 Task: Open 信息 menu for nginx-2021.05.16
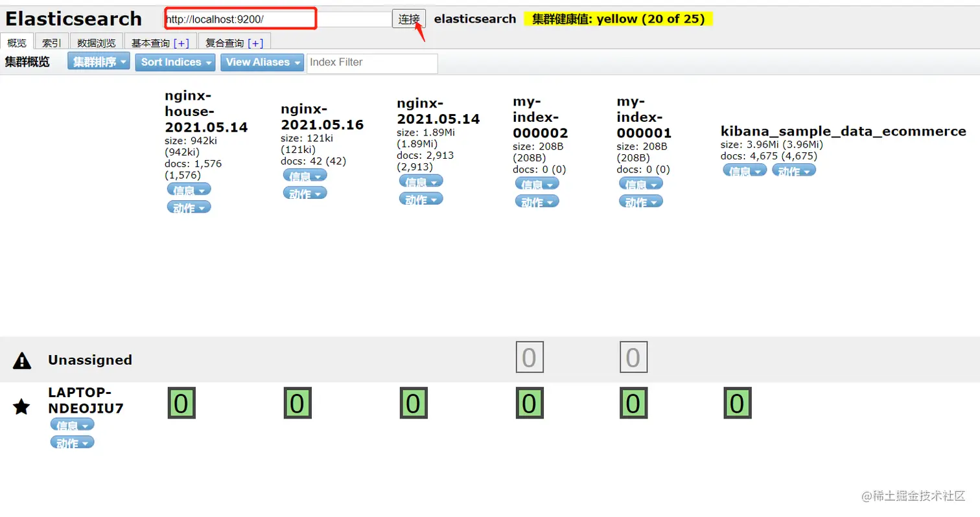305,175
